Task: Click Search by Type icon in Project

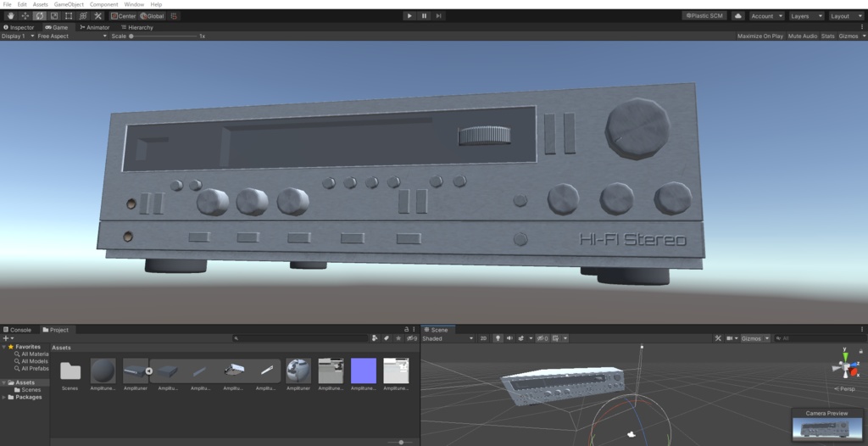Action: tap(375, 338)
